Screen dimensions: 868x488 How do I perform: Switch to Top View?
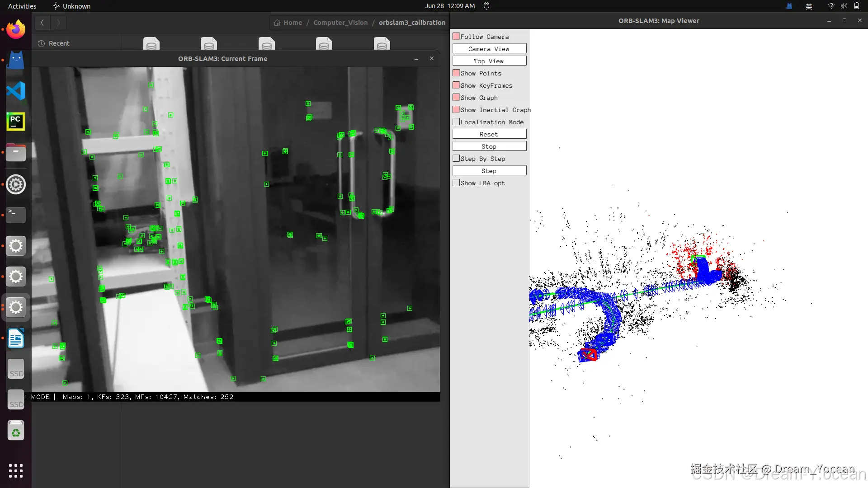[x=489, y=61]
